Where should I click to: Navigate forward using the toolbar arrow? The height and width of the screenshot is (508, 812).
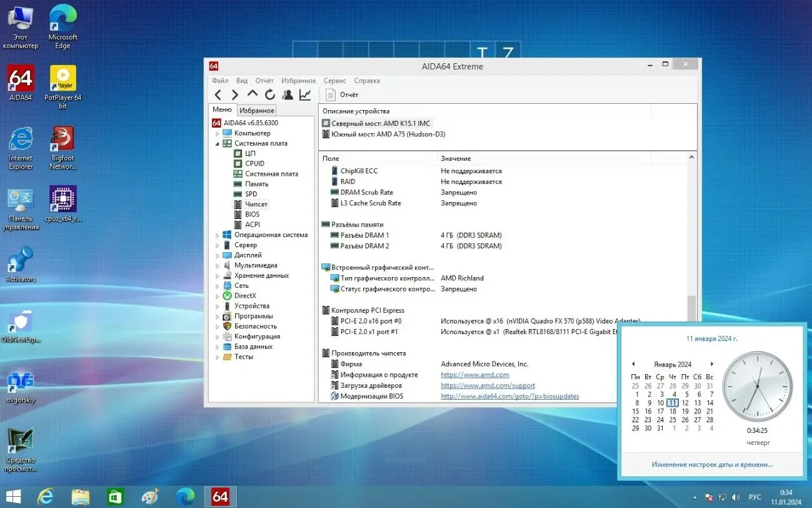tap(234, 94)
